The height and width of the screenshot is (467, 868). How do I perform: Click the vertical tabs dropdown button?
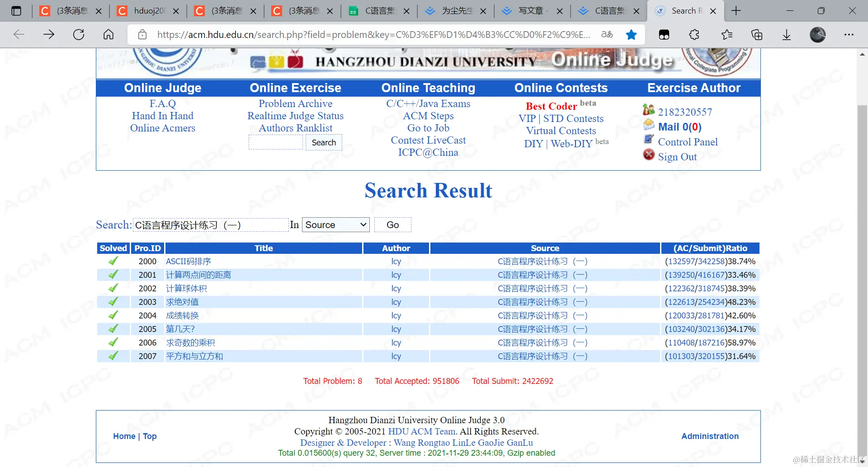[x=16, y=10]
